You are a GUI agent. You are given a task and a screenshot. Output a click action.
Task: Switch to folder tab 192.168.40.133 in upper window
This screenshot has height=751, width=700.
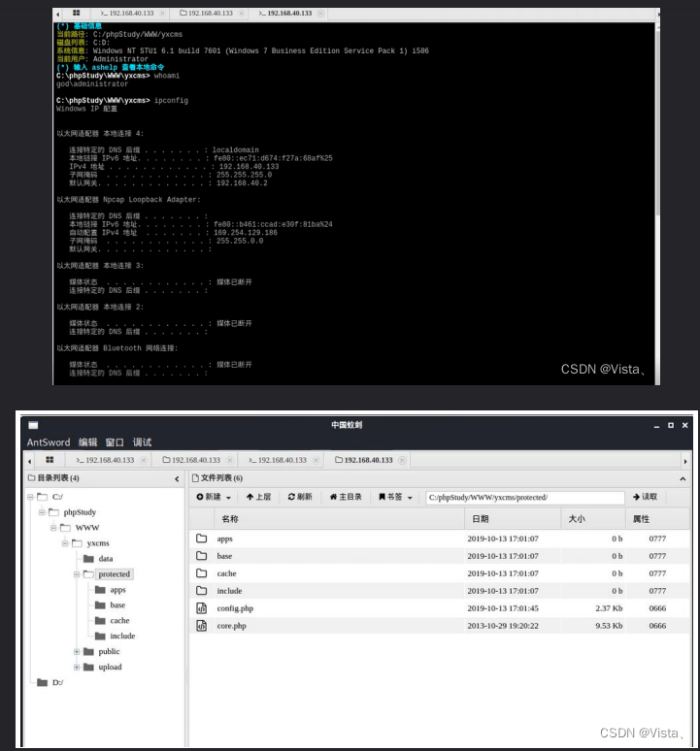click(x=206, y=13)
